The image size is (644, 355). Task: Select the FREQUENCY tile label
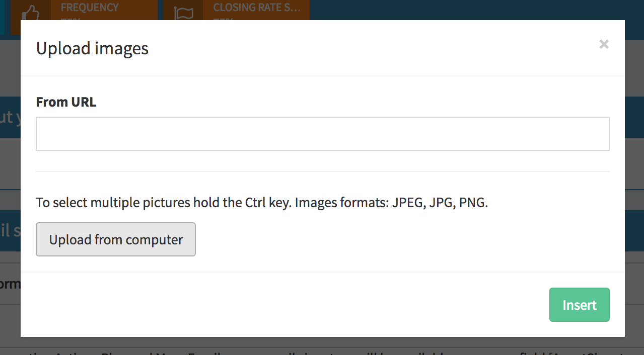coord(90,8)
